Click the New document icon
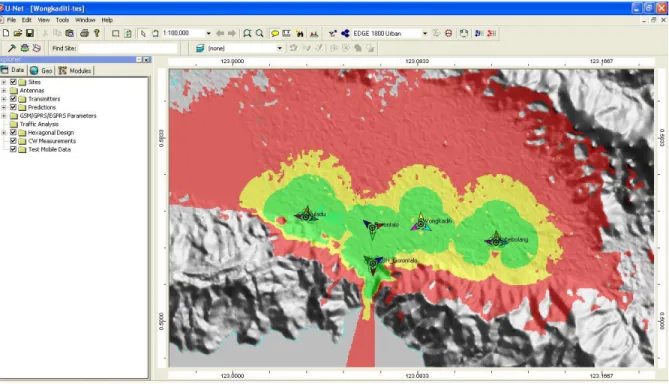The image size is (669, 384). click(x=6, y=33)
